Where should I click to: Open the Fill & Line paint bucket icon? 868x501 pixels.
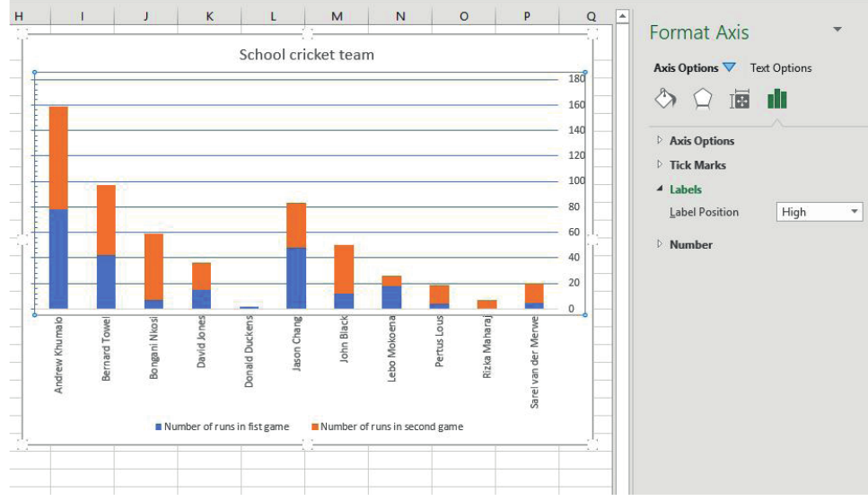click(665, 99)
